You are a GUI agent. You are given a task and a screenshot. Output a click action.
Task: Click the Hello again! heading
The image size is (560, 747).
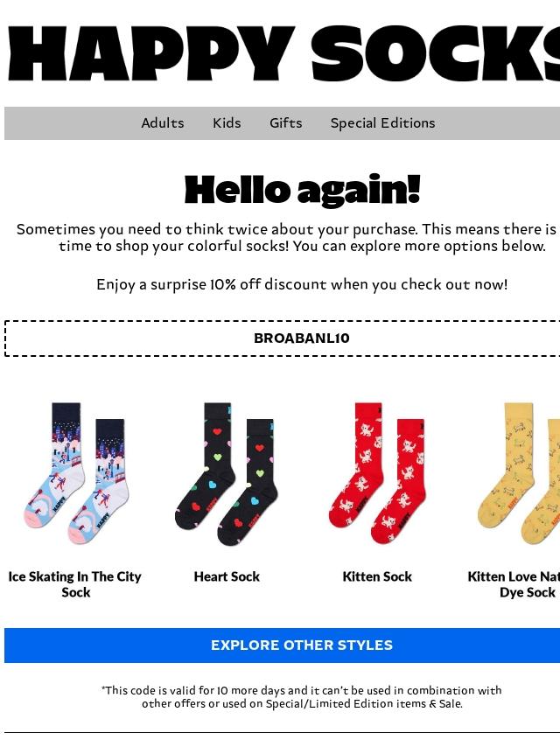[x=302, y=190]
